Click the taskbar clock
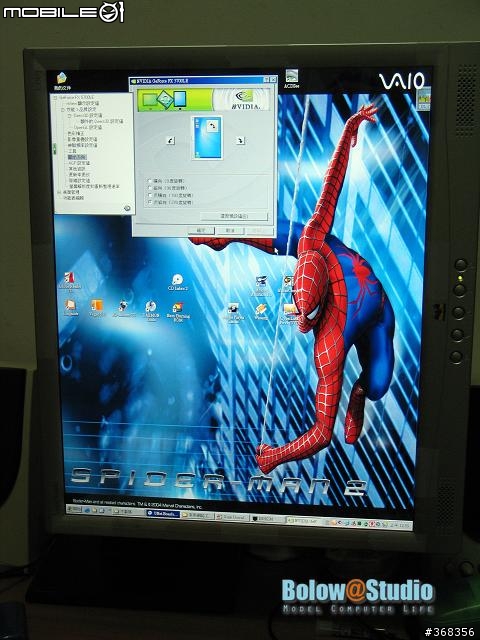The image size is (480, 640). coord(404,525)
